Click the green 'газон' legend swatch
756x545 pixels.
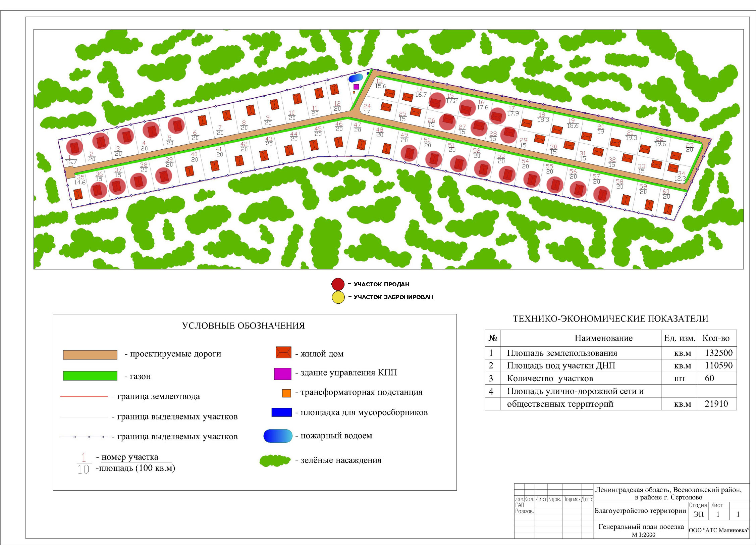[x=90, y=376]
